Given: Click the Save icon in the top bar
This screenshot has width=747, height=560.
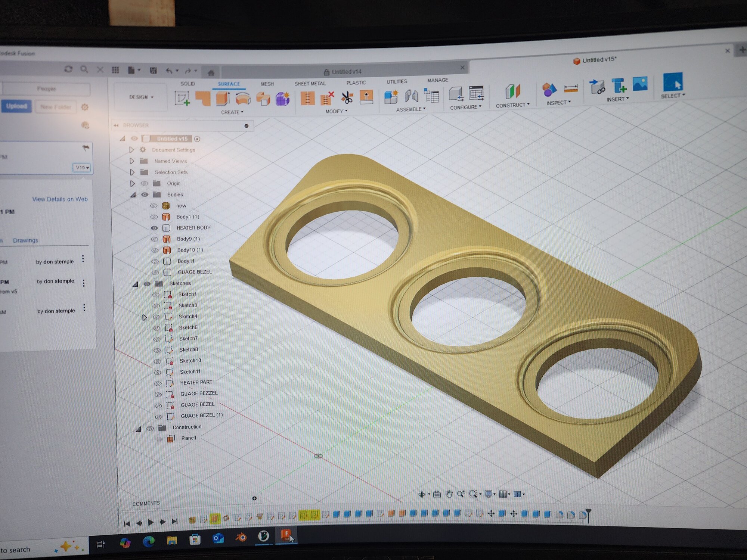Looking at the screenshot, I should (x=153, y=70).
